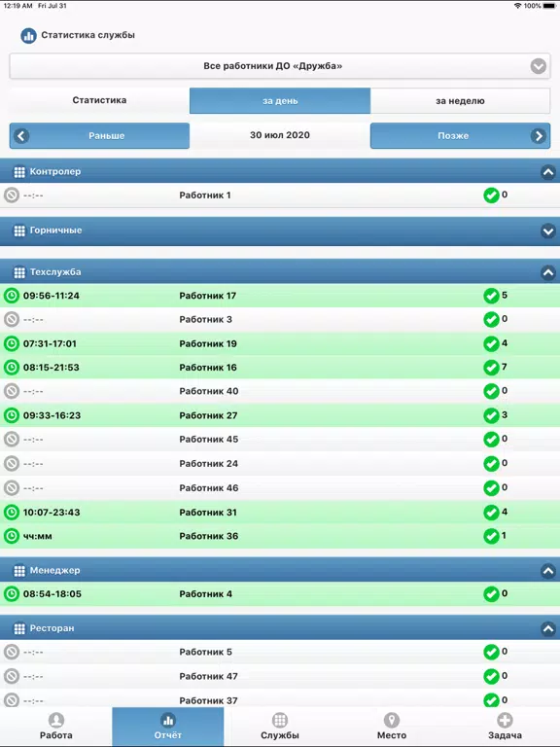Switch to the 'за неделю' tab
This screenshot has width=560, height=747.
point(460,100)
